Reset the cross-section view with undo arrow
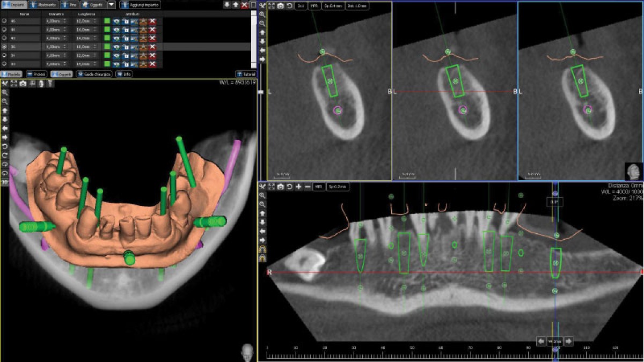The width and height of the screenshot is (644, 362). coord(289,6)
